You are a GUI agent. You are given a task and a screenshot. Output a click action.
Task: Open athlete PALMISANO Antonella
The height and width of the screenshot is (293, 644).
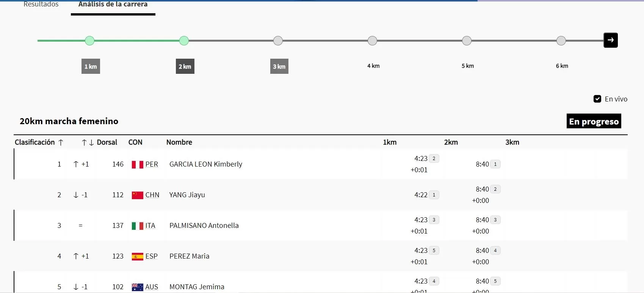coord(204,226)
